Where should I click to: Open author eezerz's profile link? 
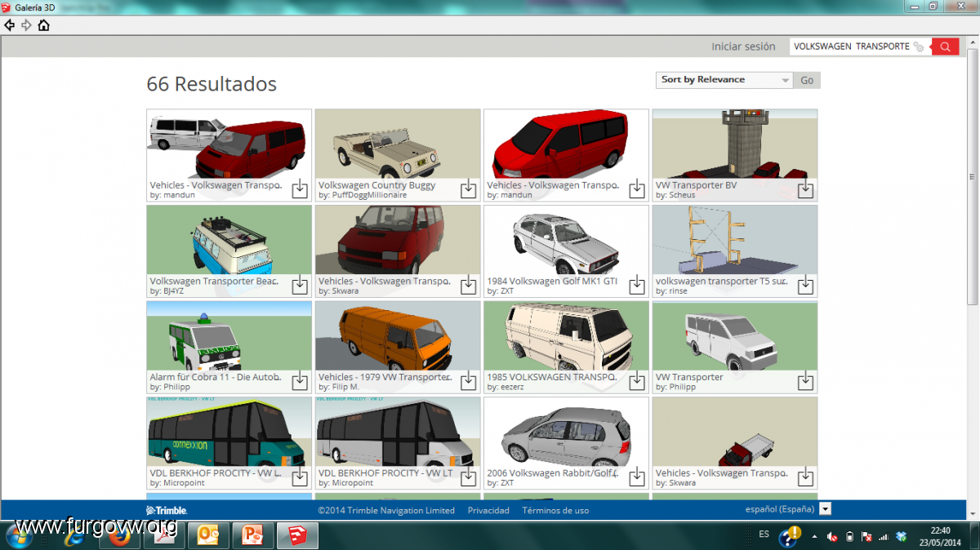(511, 387)
